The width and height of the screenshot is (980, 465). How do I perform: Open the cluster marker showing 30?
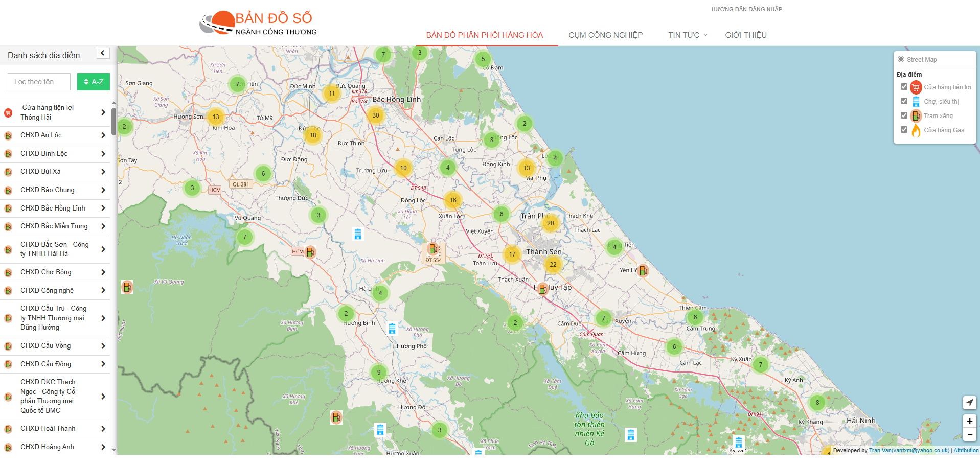(x=376, y=115)
